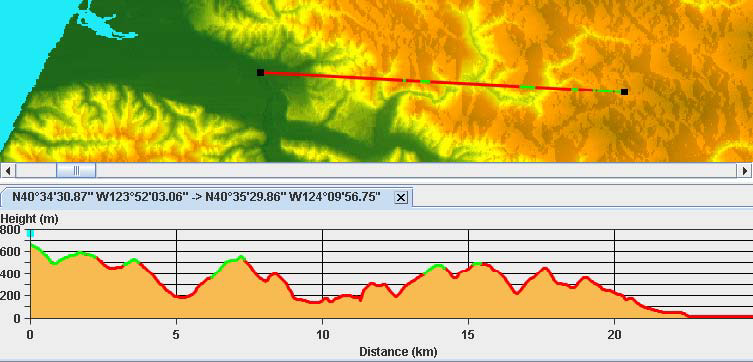Select the eastern black endpoint of the path
The width and height of the screenshot is (753, 362).
click(x=624, y=92)
